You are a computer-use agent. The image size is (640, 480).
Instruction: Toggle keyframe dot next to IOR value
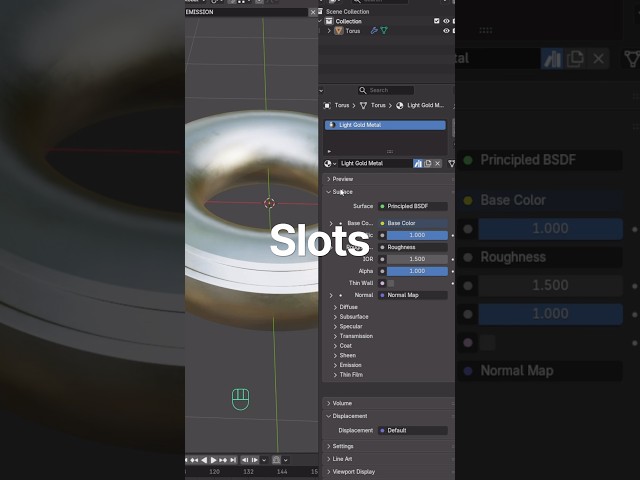click(453, 259)
